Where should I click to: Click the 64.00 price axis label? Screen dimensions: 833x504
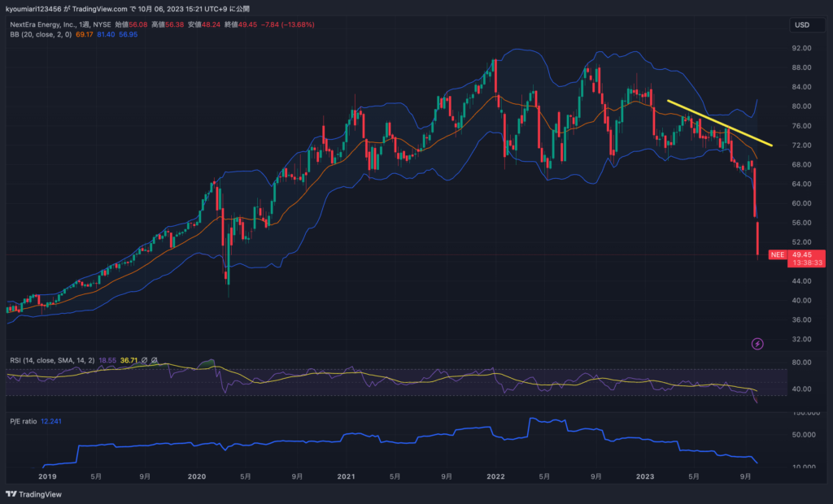tap(801, 184)
